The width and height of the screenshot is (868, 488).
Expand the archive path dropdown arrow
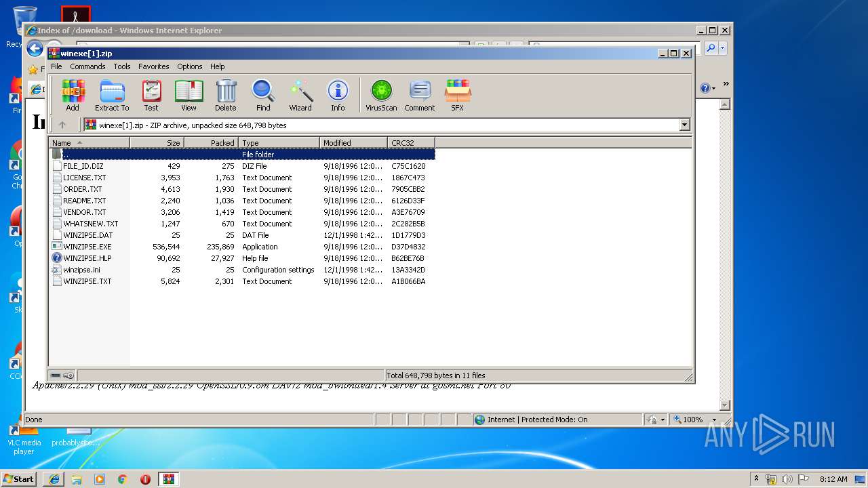[x=684, y=125]
